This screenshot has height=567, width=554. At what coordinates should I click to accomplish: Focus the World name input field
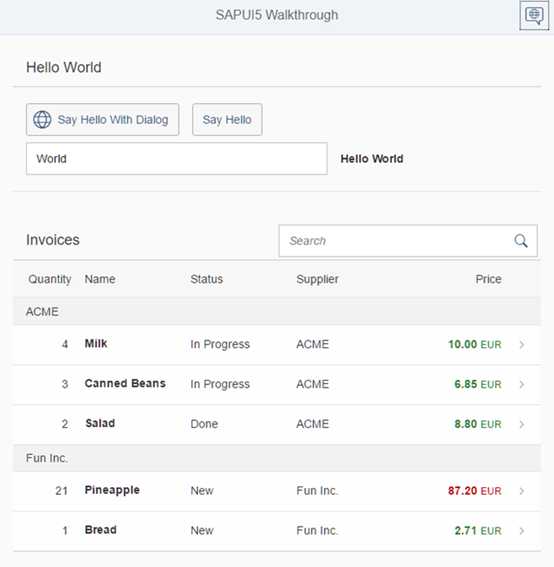(x=177, y=159)
